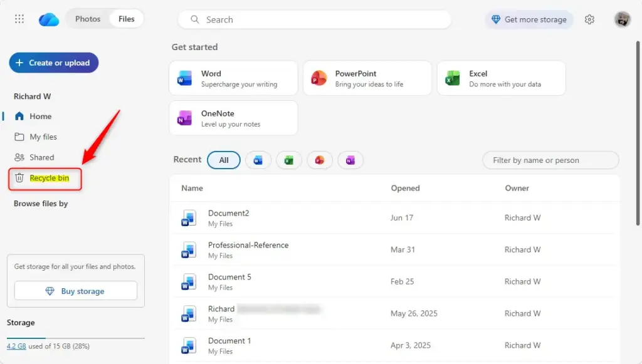The image size is (642, 364).
Task: Open the Richard file row
Action: pyautogui.click(x=394, y=314)
